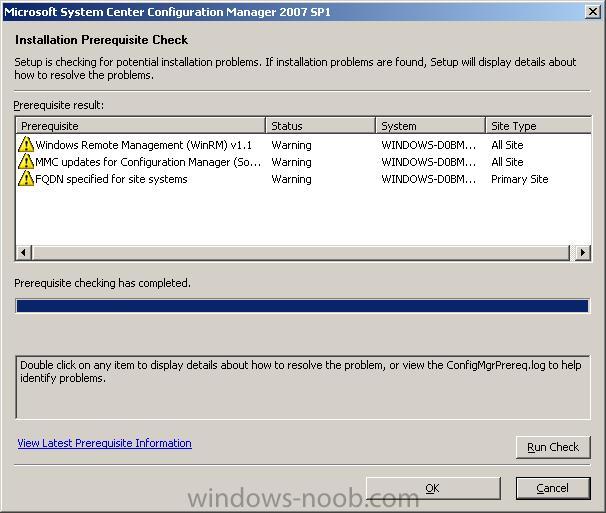Click the Run Check button
The image size is (606, 513).
point(553,447)
